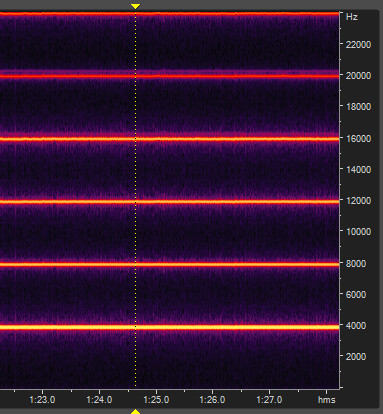Click the 4000 label on frequency axis
Image resolution: width=383 pixels, height=414 pixels.
coord(356,325)
